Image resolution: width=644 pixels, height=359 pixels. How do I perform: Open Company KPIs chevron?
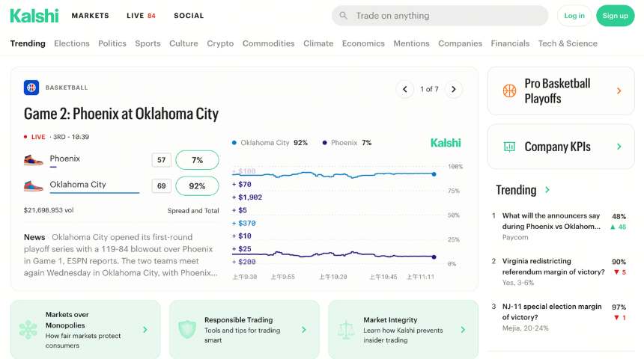[619, 147]
